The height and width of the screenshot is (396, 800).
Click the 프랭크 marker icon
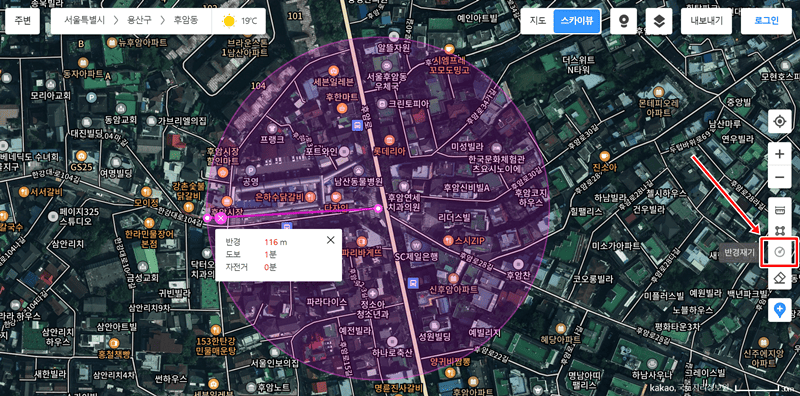point(271,128)
